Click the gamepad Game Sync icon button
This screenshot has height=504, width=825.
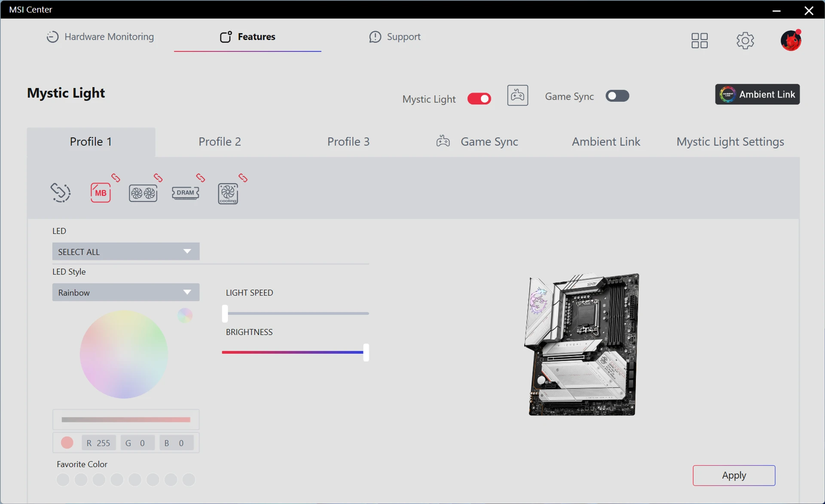(517, 95)
